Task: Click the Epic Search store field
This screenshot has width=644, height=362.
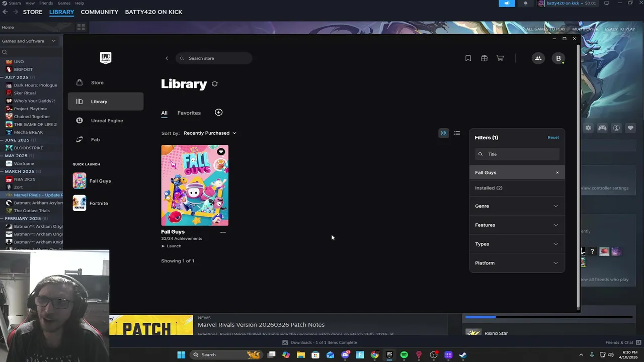Action: coord(214,58)
